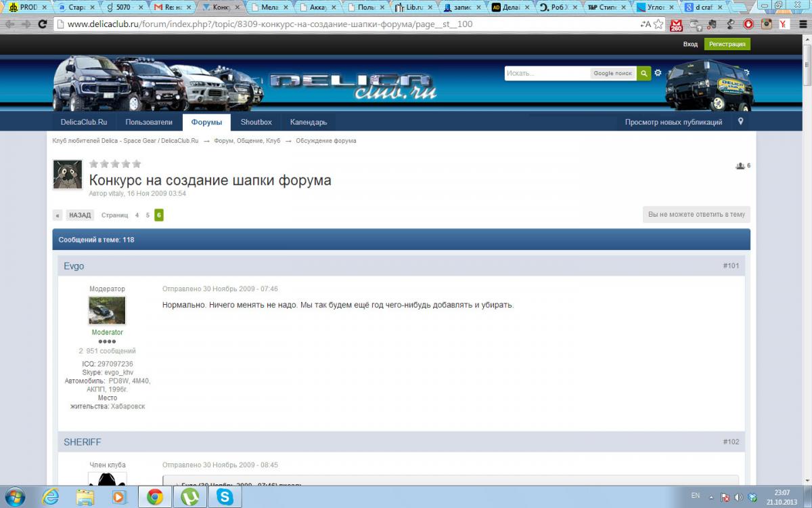Click the green Регистрация button
Image resolution: width=812 pixels, height=508 pixels.
pyautogui.click(x=727, y=44)
